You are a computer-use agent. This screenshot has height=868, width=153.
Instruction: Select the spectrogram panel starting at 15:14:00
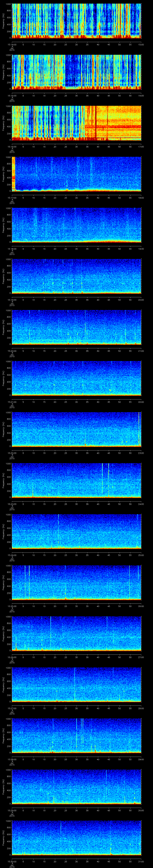[77, 21]
